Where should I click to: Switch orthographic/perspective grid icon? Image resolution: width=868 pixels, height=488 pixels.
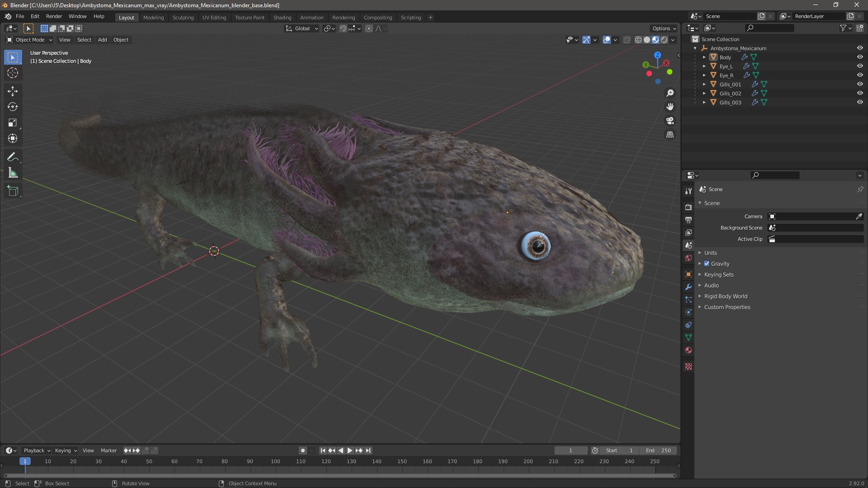(x=670, y=135)
